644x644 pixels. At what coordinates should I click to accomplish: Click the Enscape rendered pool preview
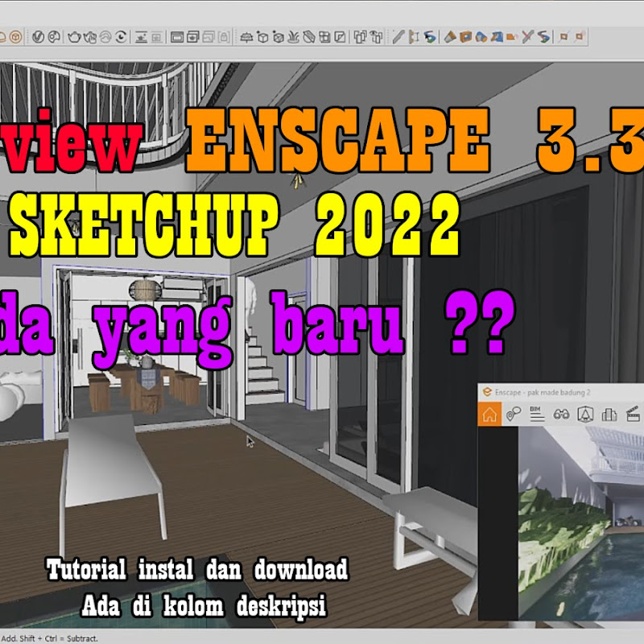pos(580,523)
